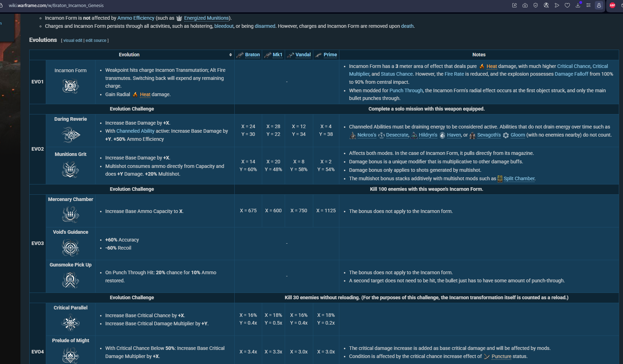The image size is (623, 364).
Task: Sort the table by Evolution column
Action: pyautogui.click(x=230, y=55)
